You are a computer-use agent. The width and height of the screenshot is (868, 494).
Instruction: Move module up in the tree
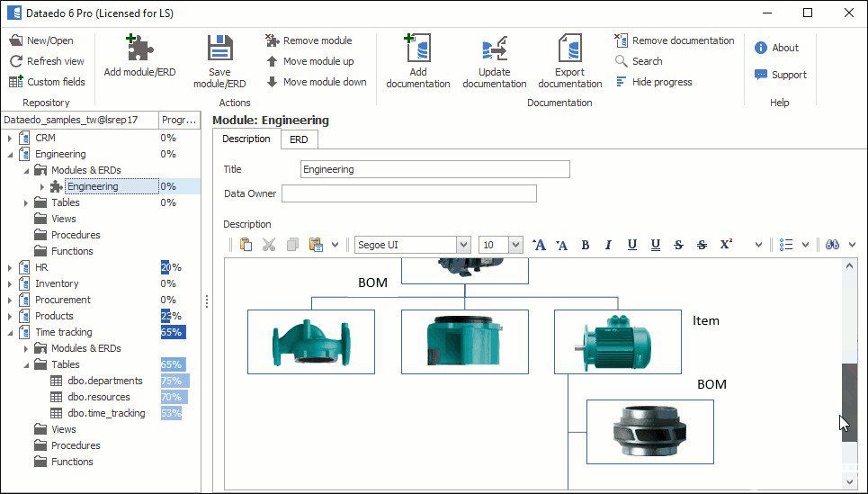tap(310, 61)
